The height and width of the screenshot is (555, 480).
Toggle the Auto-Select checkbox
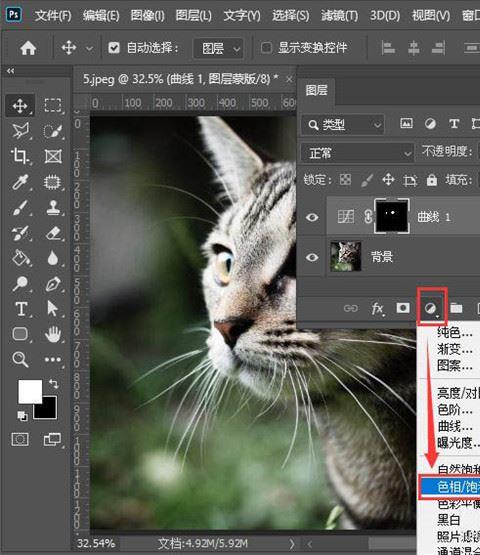pos(114,47)
